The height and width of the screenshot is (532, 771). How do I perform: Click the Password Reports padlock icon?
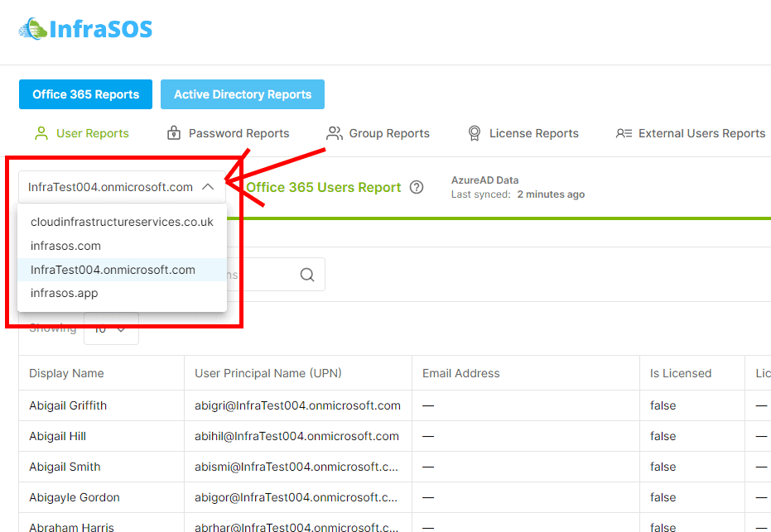coord(174,133)
